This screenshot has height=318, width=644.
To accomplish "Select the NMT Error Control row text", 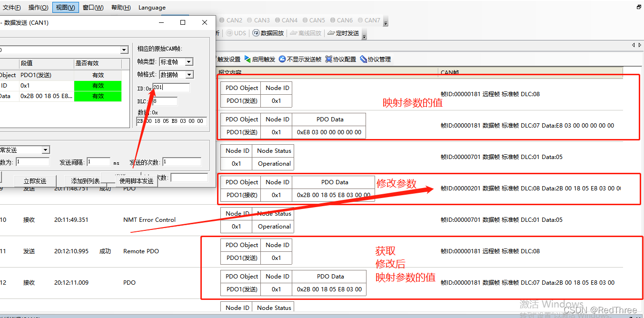I will coord(149,220).
